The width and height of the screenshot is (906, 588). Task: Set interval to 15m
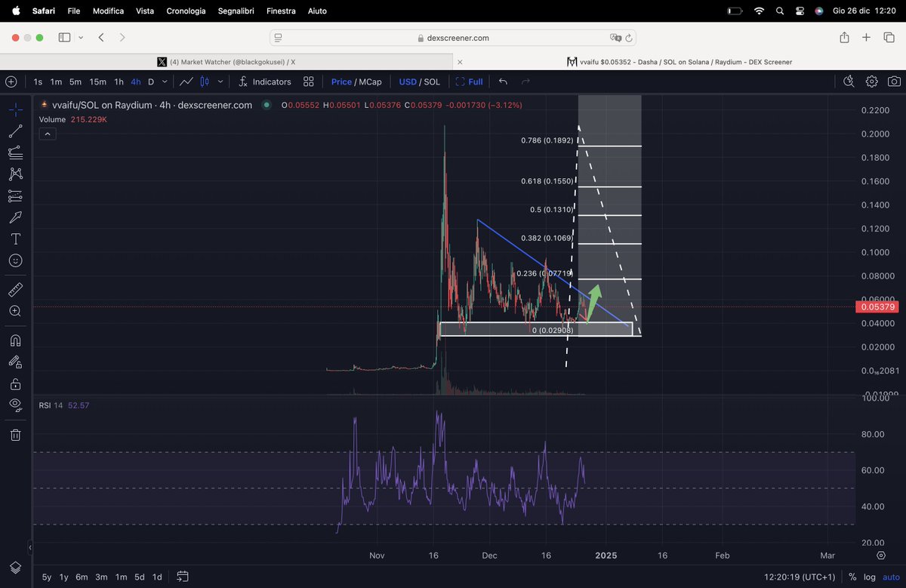(x=98, y=82)
